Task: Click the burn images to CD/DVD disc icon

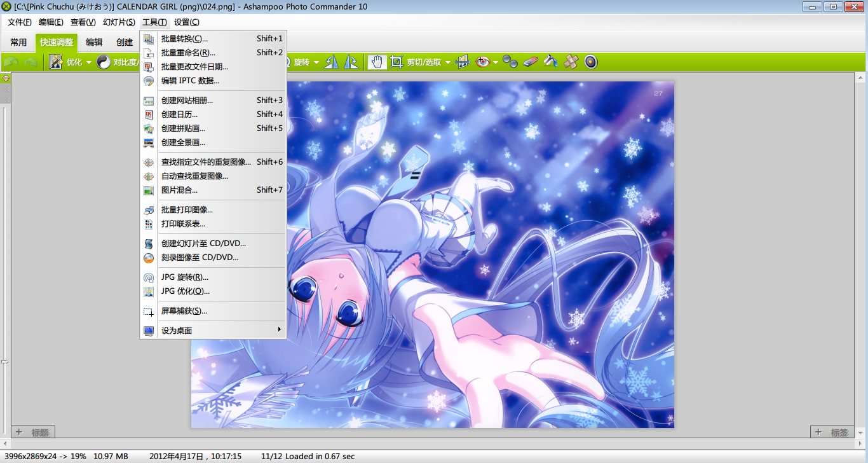Action: click(x=149, y=258)
